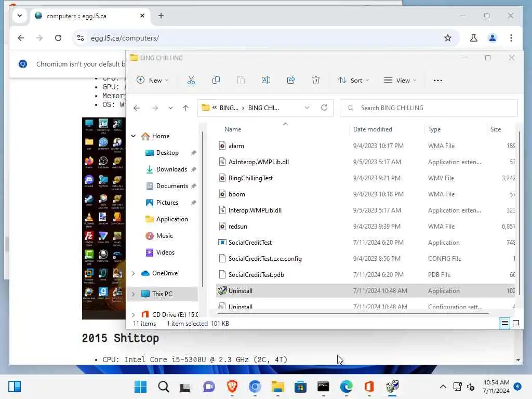532x399 pixels.
Task: Switch to large thumbnails view icon
Action: (x=516, y=323)
